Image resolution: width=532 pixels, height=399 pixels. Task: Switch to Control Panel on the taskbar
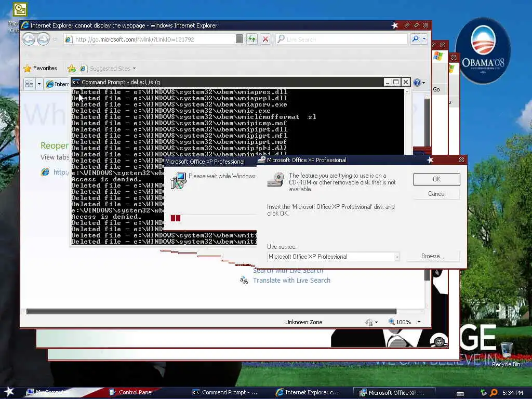(131, 392)
